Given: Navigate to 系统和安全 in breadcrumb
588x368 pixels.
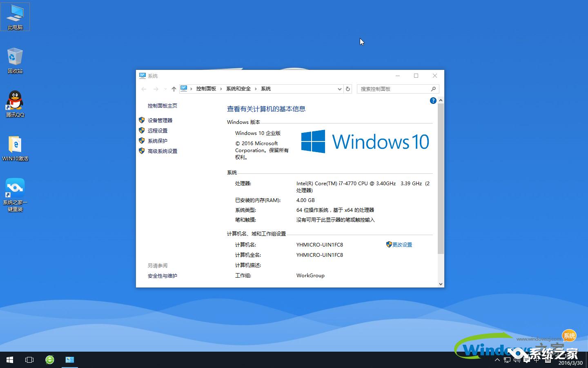Looking at the screenshot, I should (x=238, y=89).
